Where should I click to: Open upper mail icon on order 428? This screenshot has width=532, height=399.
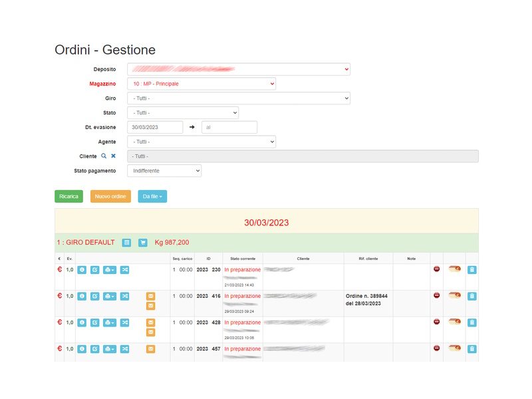pyautogui.click(x=151, y=323)
